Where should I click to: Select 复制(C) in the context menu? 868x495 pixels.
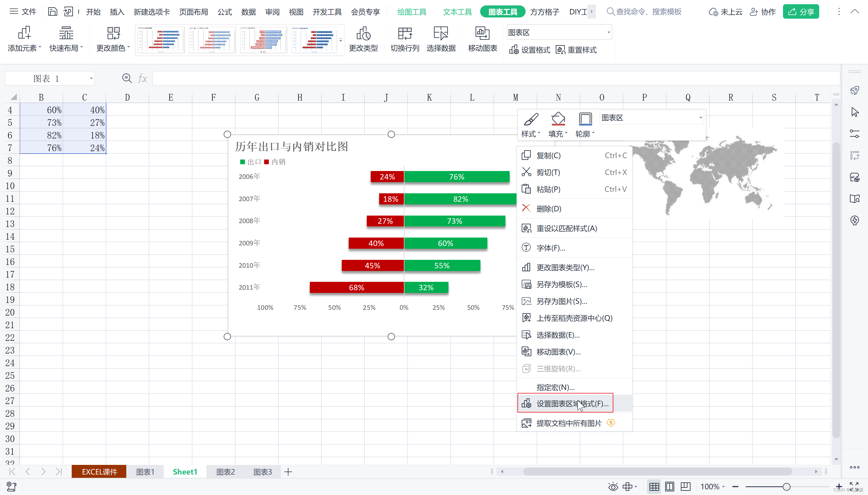574,155
